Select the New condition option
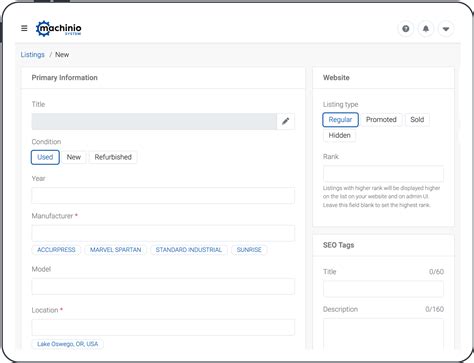Screen dimensions: 474x363 tap(74, 157)
